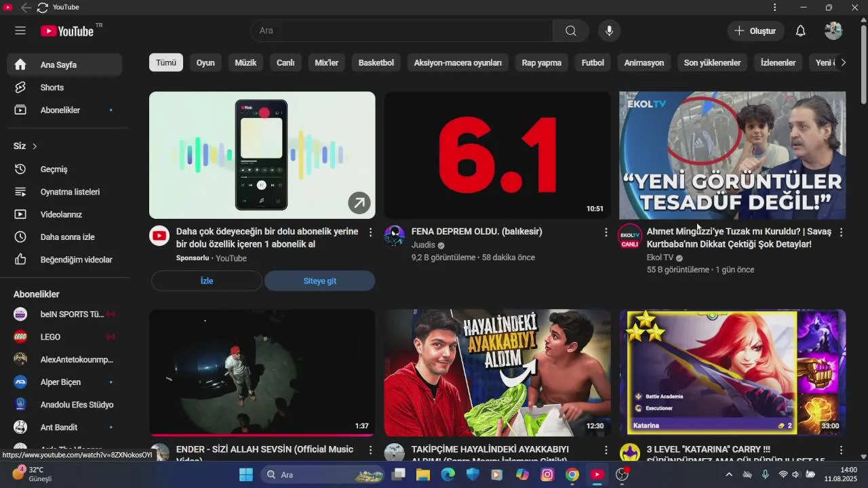Viewport: 868px width, 488px height.
Task: Click the İzle button on ad
Action: coord(207,281)
